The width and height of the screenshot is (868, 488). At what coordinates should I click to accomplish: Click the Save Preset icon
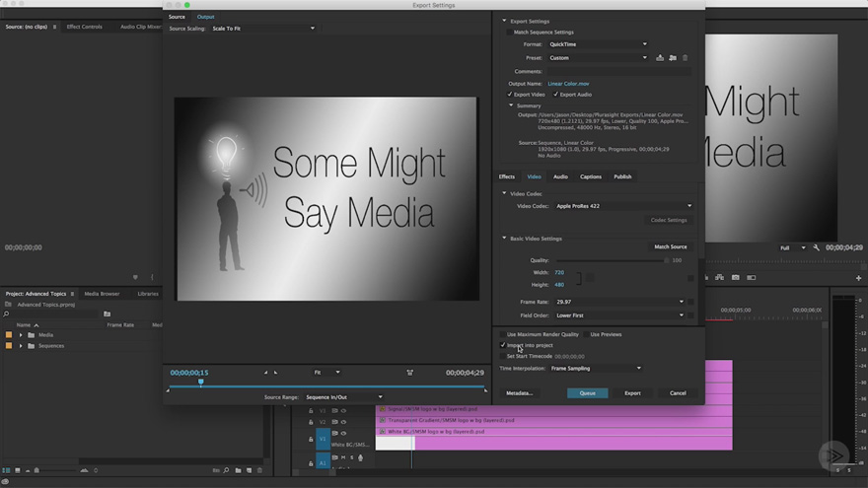click(660, 57)
